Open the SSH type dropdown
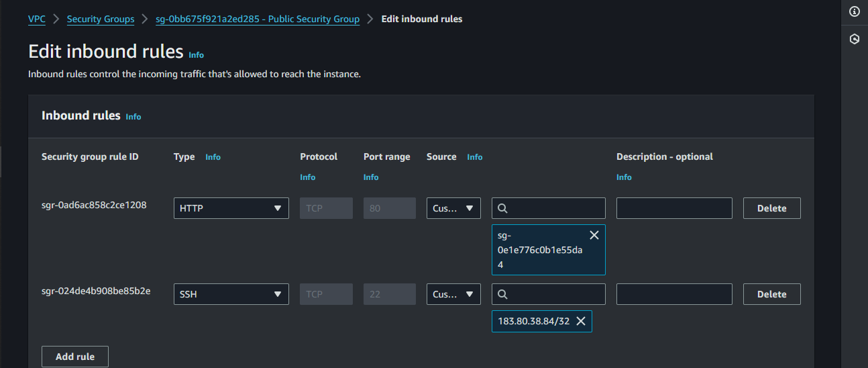The width and height of the screenshot is (868, 368). pos(231,294)
